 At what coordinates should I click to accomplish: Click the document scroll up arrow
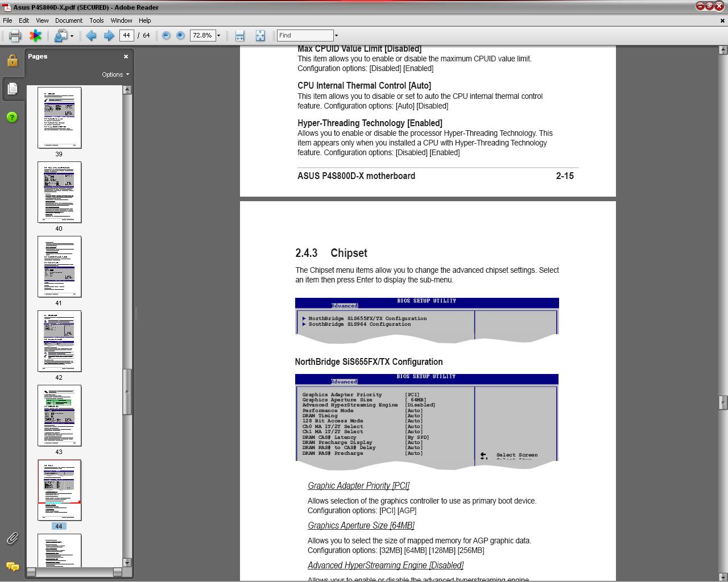click(723, 50)
